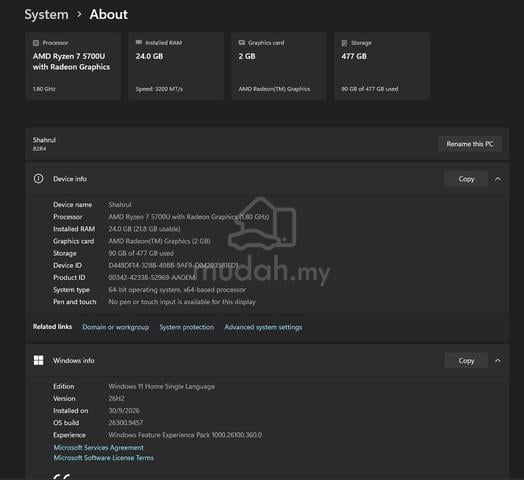Image resolution: width=524 pixels, height=480 pixels.
Task: Open Microsoft Software License Terms link
Action: (104, 458)
